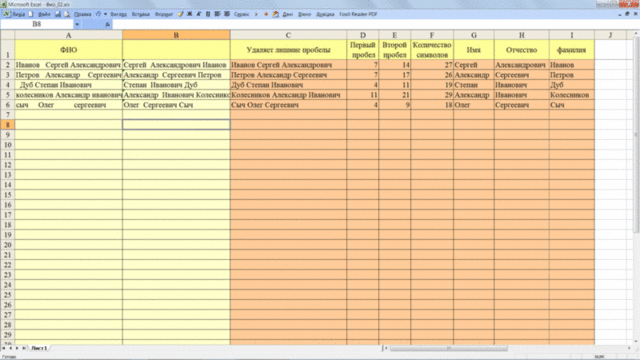Toggle Italic formatting in the toolbar
640x360 pixels.
point(199,14)
